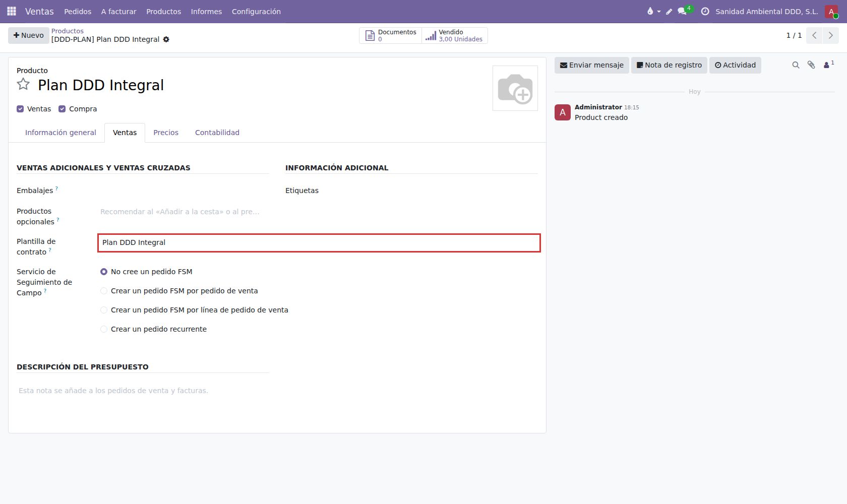
Task: Toggle the Compra checkbox
Action: (x=62, y=109)
